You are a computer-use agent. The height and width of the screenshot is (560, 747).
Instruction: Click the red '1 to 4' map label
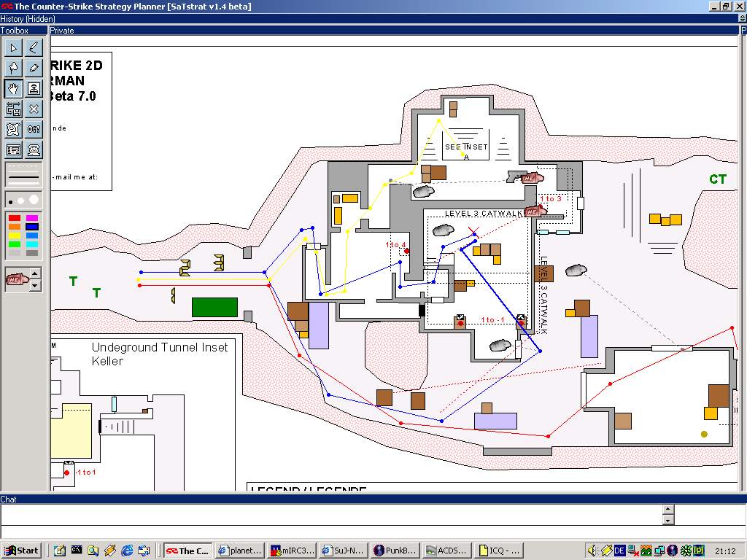[395, 245]
